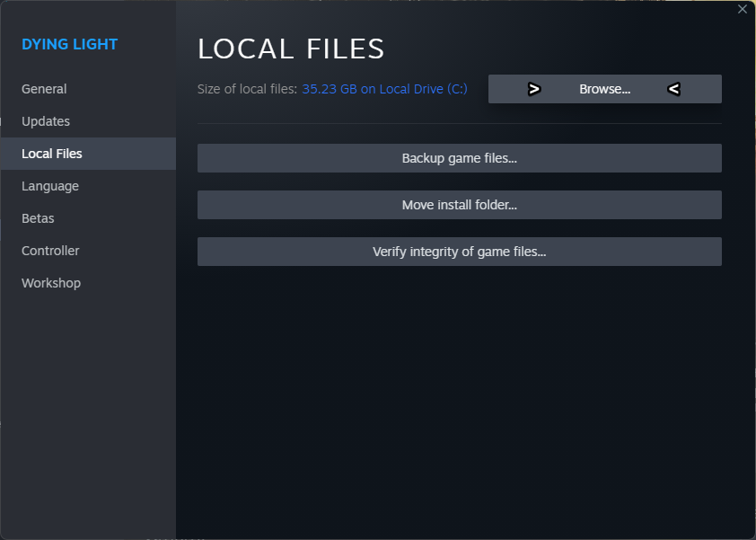Show the Controller settings tab
The height and width of the screenshot is (540, 756).
click(88, 251)
